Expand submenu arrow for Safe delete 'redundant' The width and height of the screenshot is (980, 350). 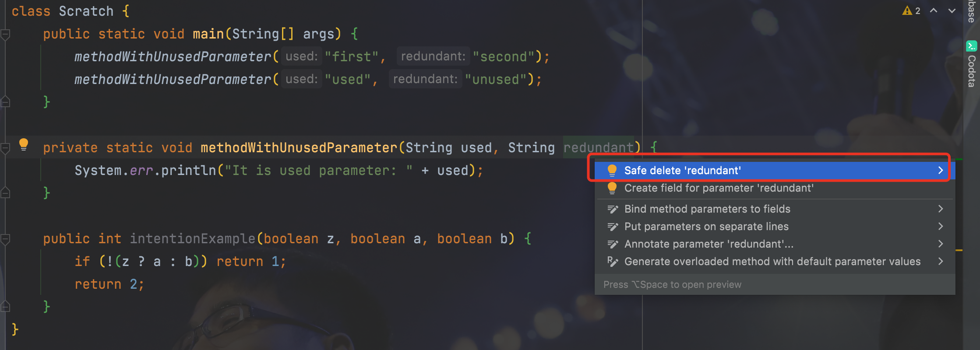click(941, 170)
